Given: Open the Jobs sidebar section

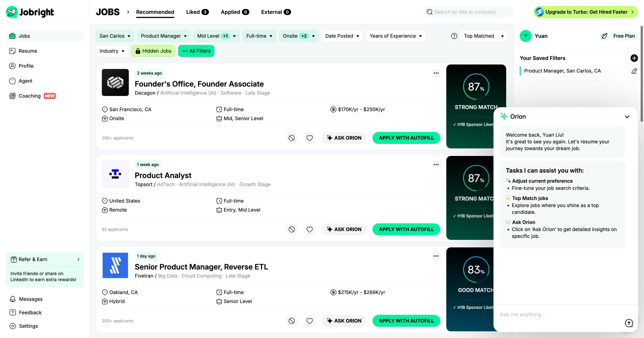Looking at the screenshot, I should [45, 36].
